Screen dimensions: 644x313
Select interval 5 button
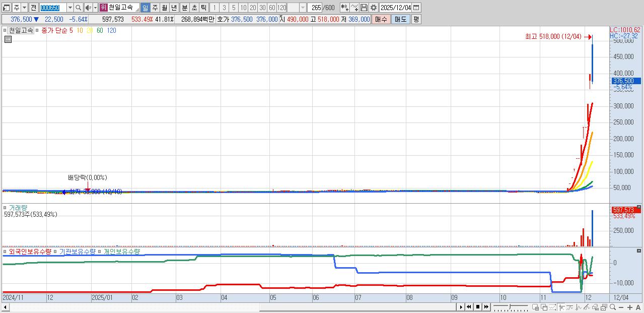[234, 8]
